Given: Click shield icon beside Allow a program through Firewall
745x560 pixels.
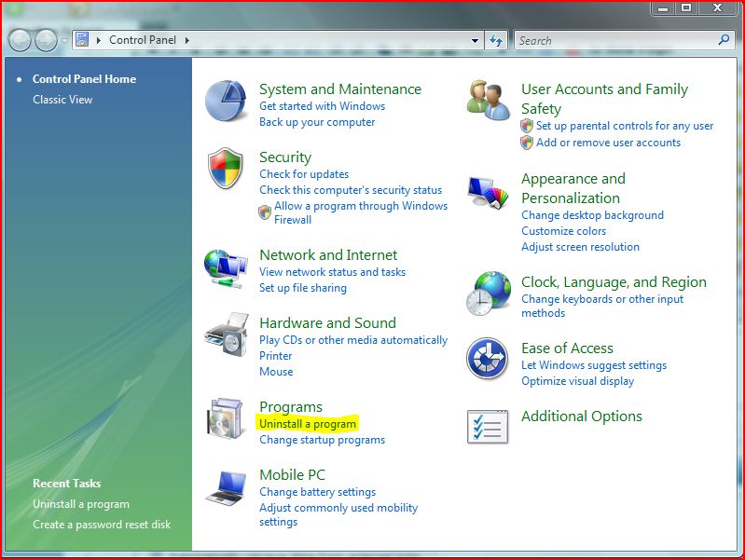Looking at the screenshot, I should pyautogui.click(x=265, y=212).
